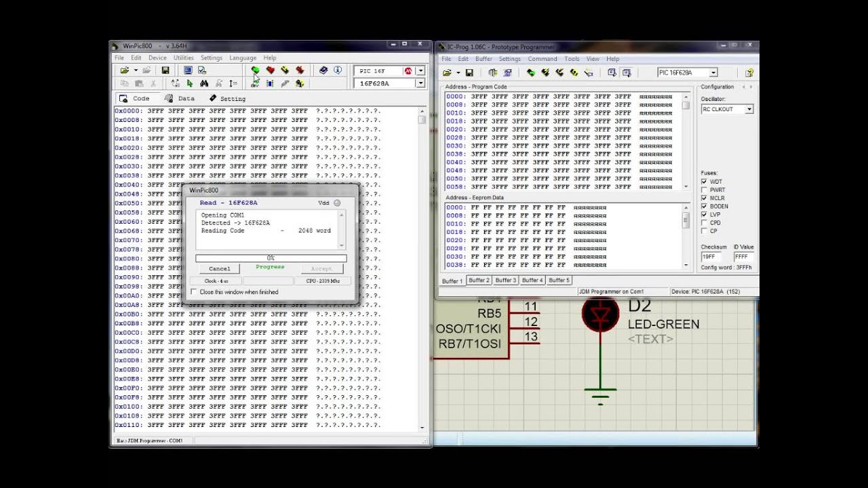This screenshot has height=488, width=868.
Task: Click the IC-Prog Program chip lightning icon
Action: click(545, 73)
